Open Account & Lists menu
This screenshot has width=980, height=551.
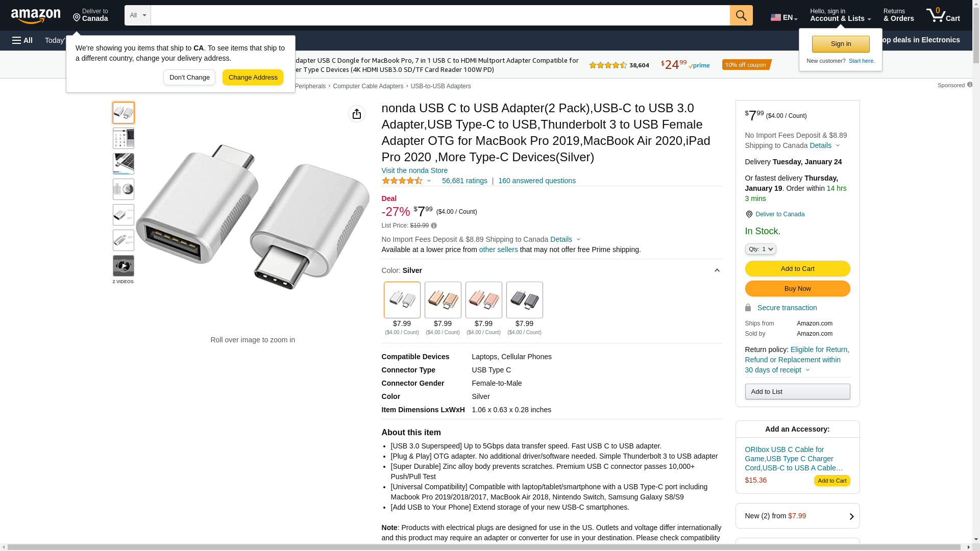tap(840, 15)
